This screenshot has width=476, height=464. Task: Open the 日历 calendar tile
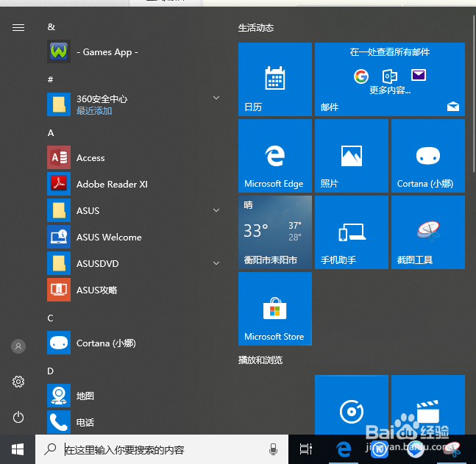[x=275, y=79]
